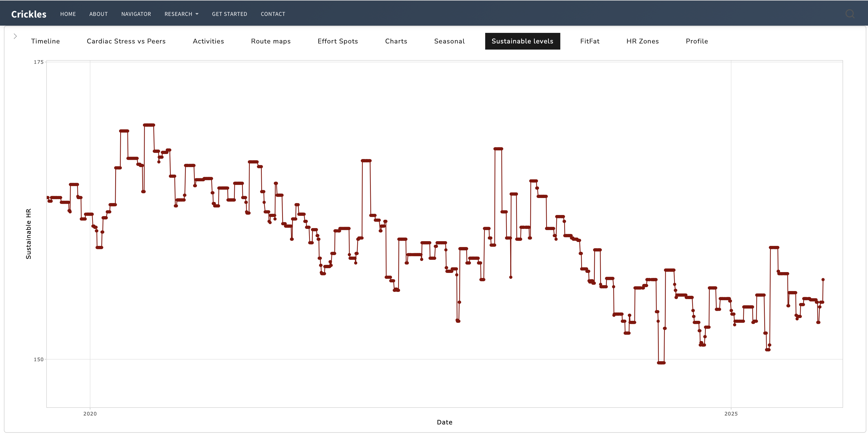
Task: Click the Sustainable levels tab
Action: [x=522, y=41]
